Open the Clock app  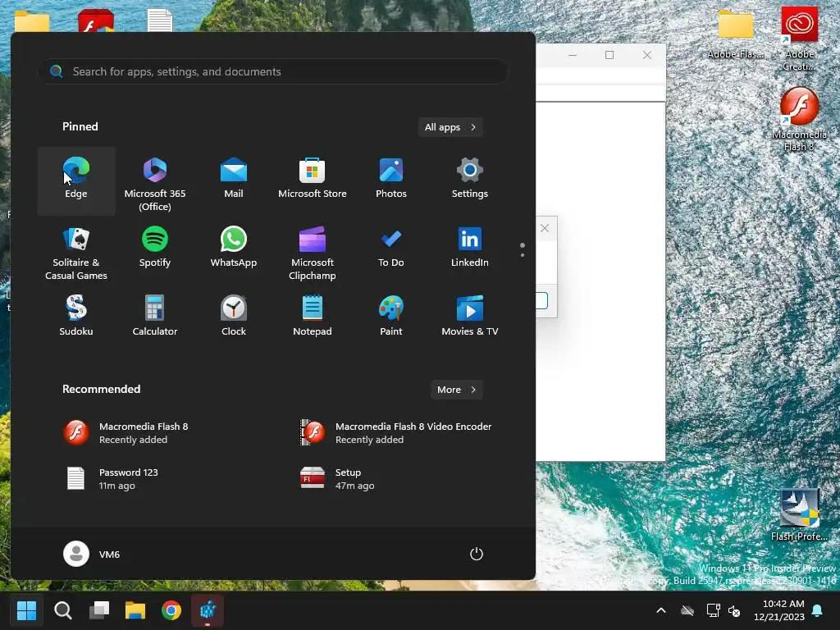pos(234,317)
